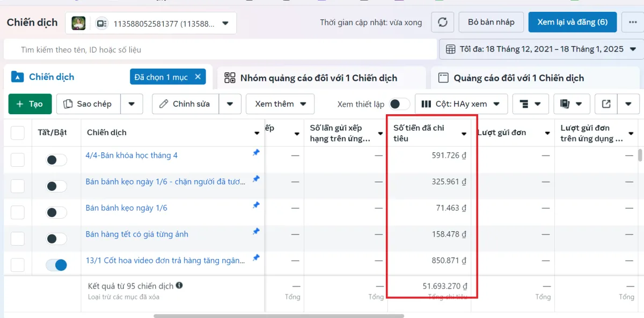Tick the checkbox for 4/4-Bán khóa học tháng 4
The width and height of the screenshot is (644, 318).
[18, 160]
